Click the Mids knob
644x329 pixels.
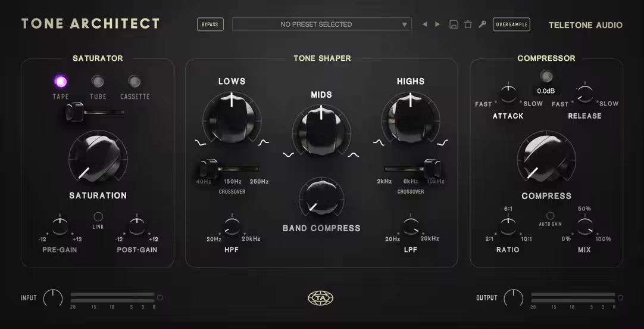[321, 131]
